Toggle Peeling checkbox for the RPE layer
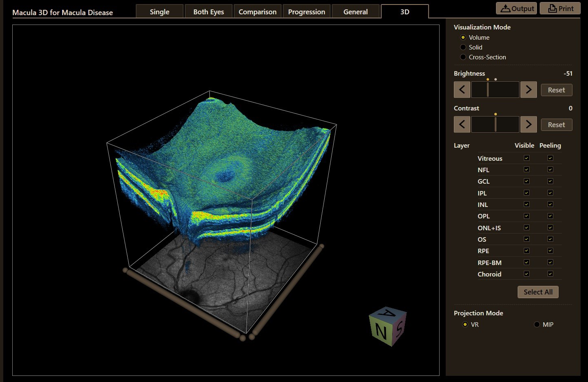 tap(550, 251)
